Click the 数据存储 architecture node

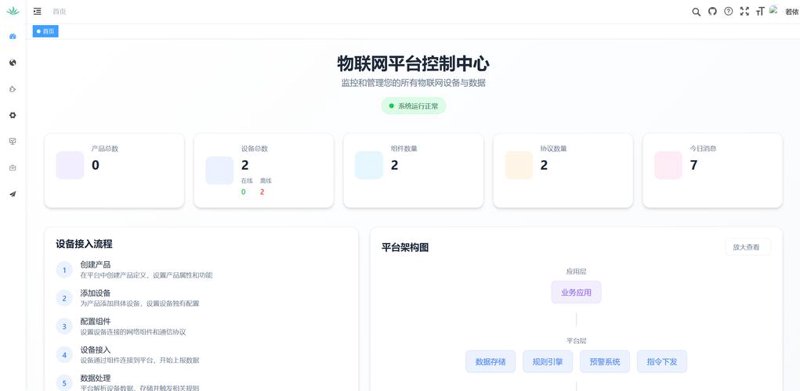pos(490,361)
